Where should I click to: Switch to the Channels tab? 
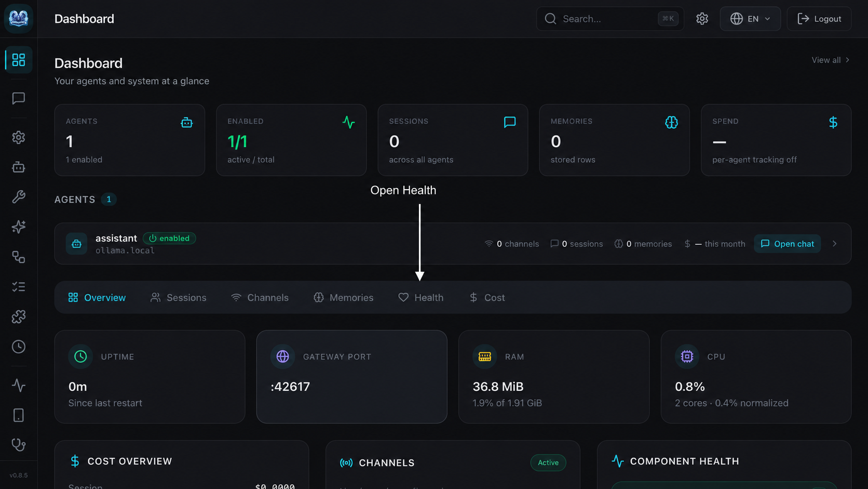click(260, 297)
